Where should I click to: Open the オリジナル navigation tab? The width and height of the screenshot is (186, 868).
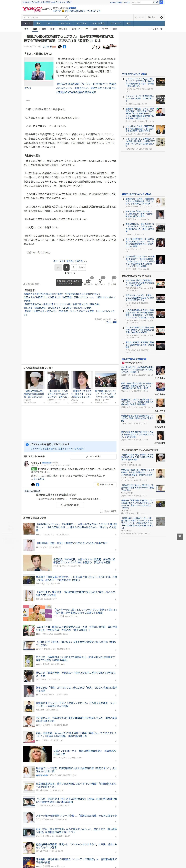[x=81, y=24]
